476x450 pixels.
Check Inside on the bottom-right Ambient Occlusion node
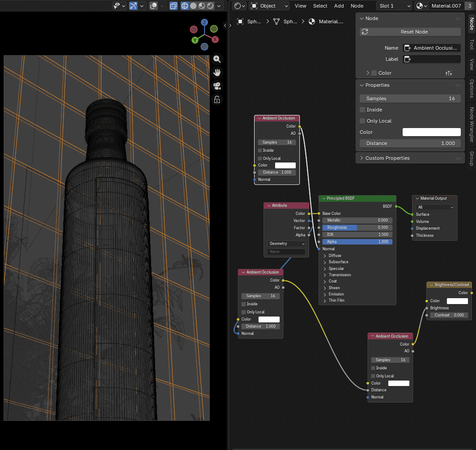pyautogui.click(x=373, y=368)
